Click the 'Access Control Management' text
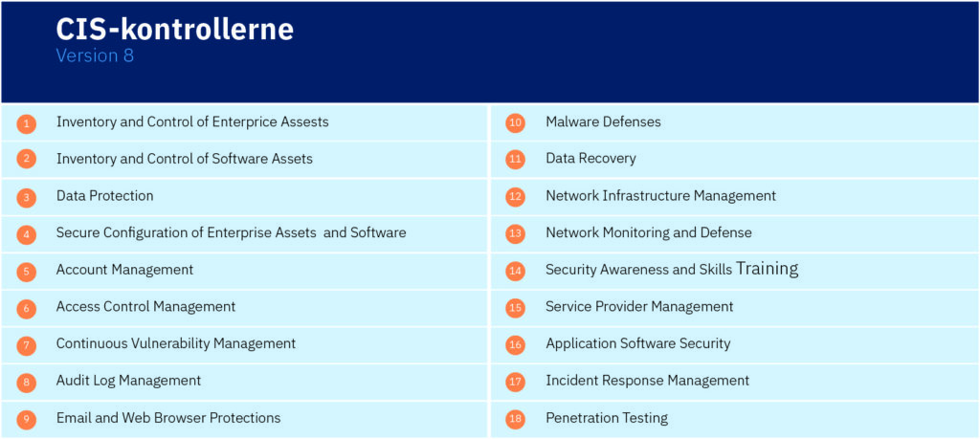This screenshot has height=439, width=980. [x=145, y=307]
